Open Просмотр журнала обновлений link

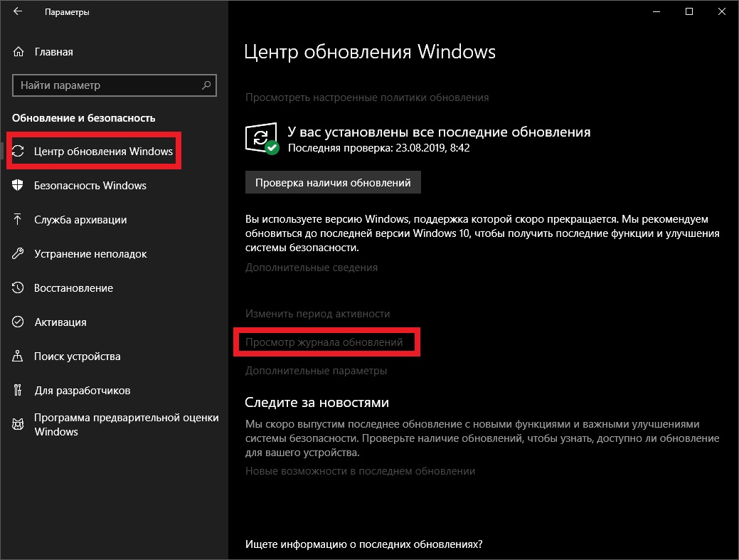pos(324,342)
